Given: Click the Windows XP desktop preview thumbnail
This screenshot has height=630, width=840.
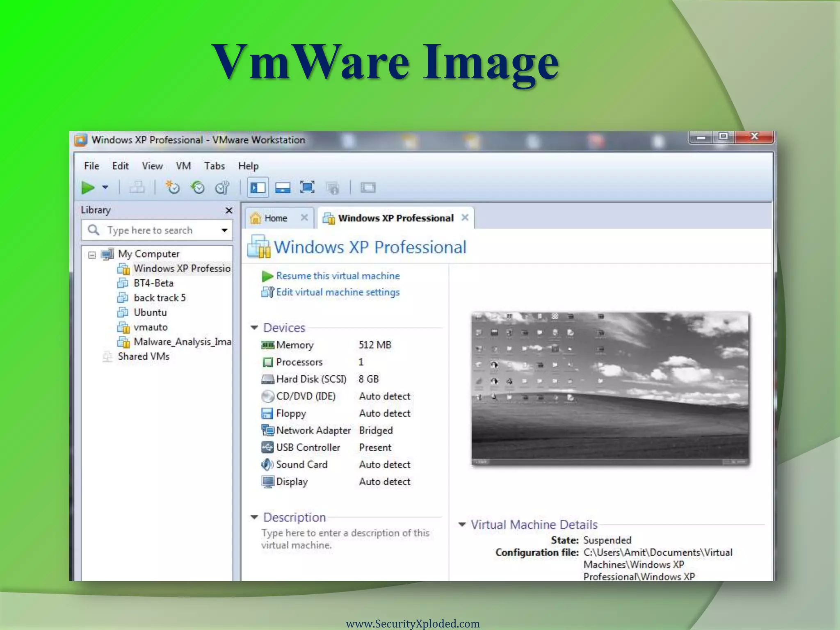Looking at the screenshot, I should pyautogui.click(x=610, y=389).
